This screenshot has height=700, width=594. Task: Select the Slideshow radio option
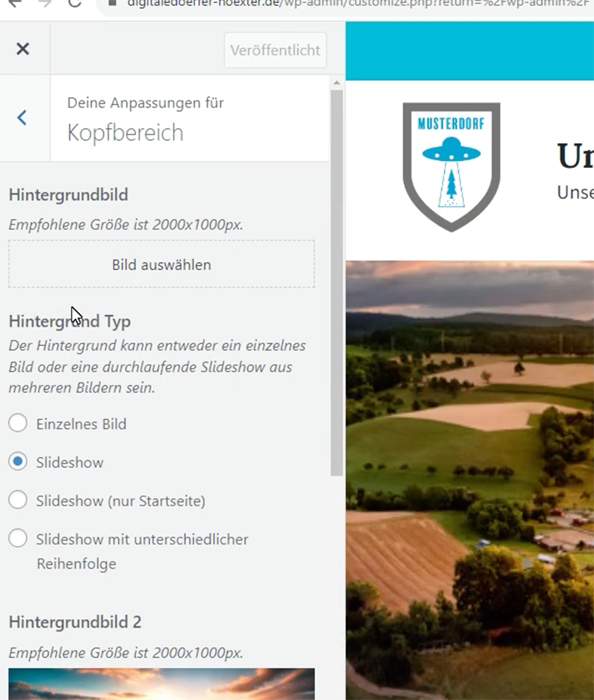point(18,462)
